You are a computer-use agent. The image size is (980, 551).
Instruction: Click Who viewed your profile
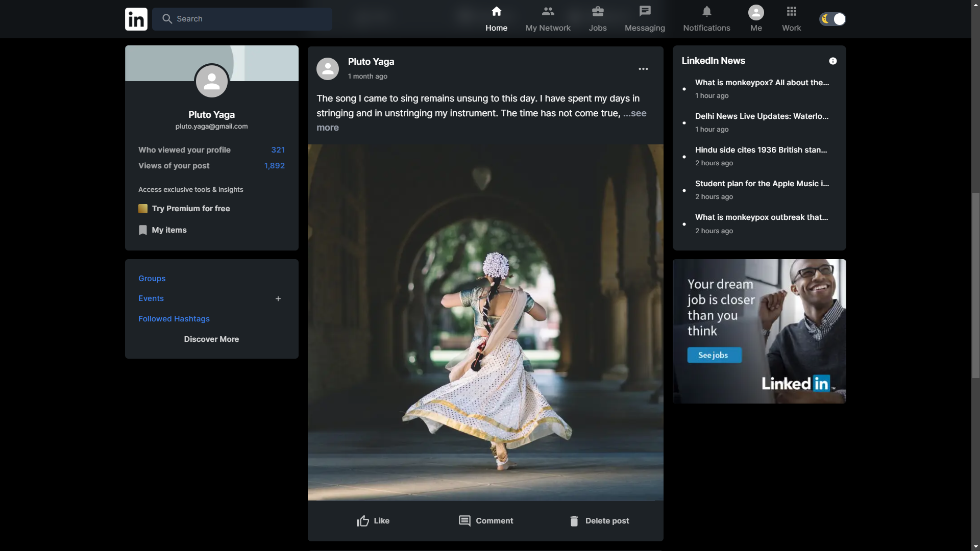[x=184, y=150]
